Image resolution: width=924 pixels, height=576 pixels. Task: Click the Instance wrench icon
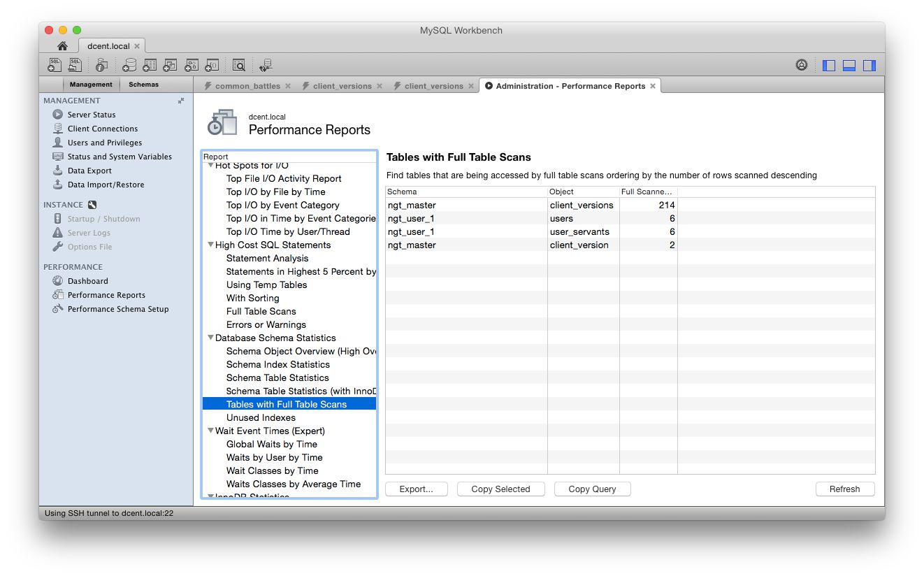pos(92,205)
